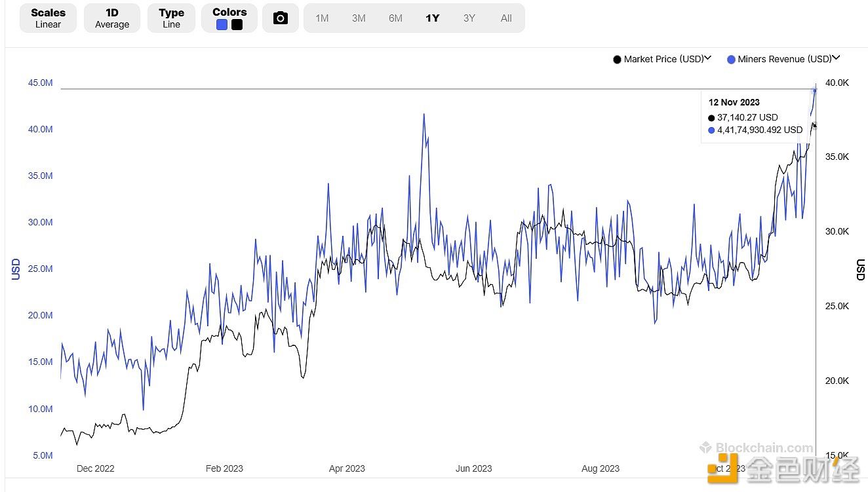Open the Scales Linear selector

pyautogui.click(x=48, y=18)
